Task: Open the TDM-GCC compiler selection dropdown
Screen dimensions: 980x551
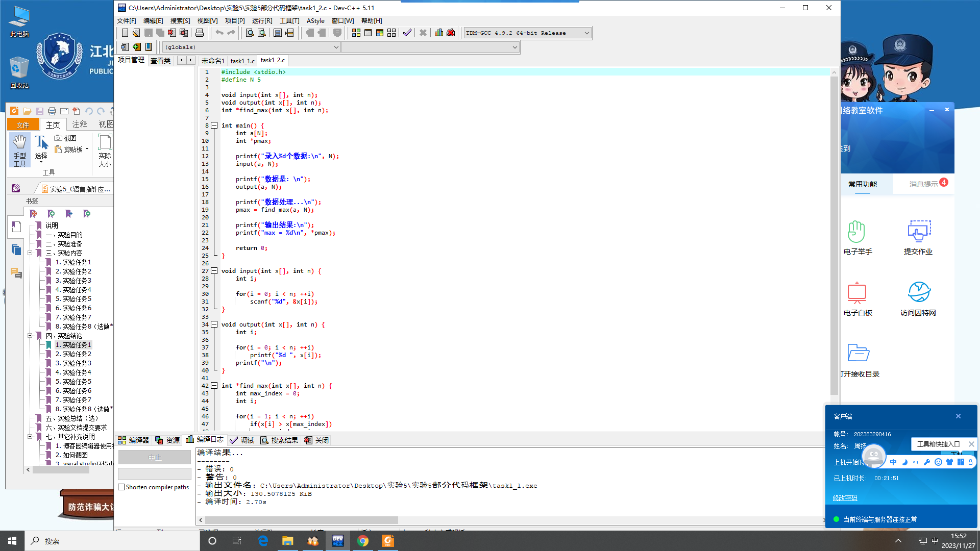Action: click(586, 33)
